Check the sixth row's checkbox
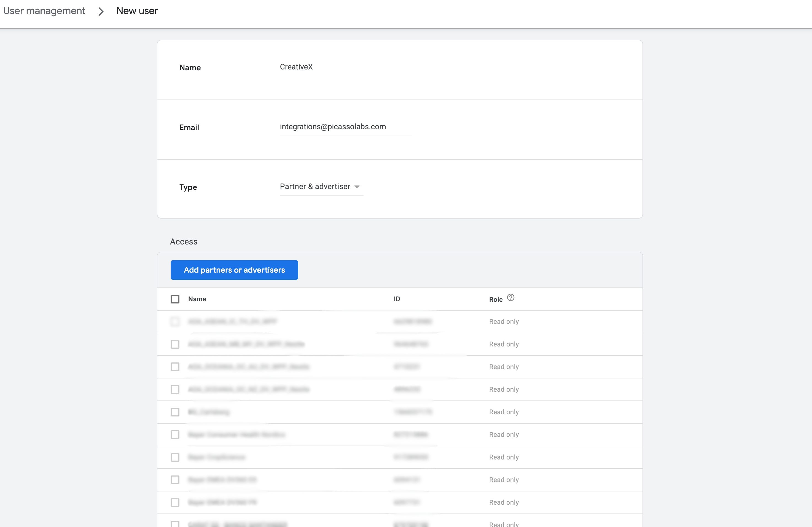812x527 pixels. coord(175,435)
